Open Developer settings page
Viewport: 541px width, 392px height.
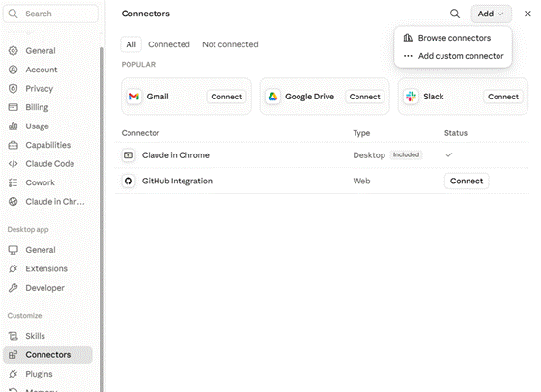[x=47, y=288]
